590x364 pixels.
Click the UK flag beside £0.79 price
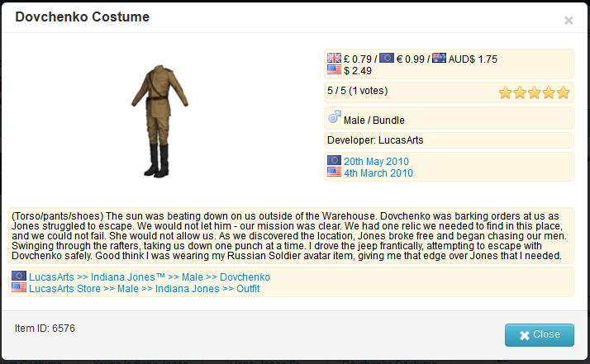pyautogui.click(x=335, y=59)
